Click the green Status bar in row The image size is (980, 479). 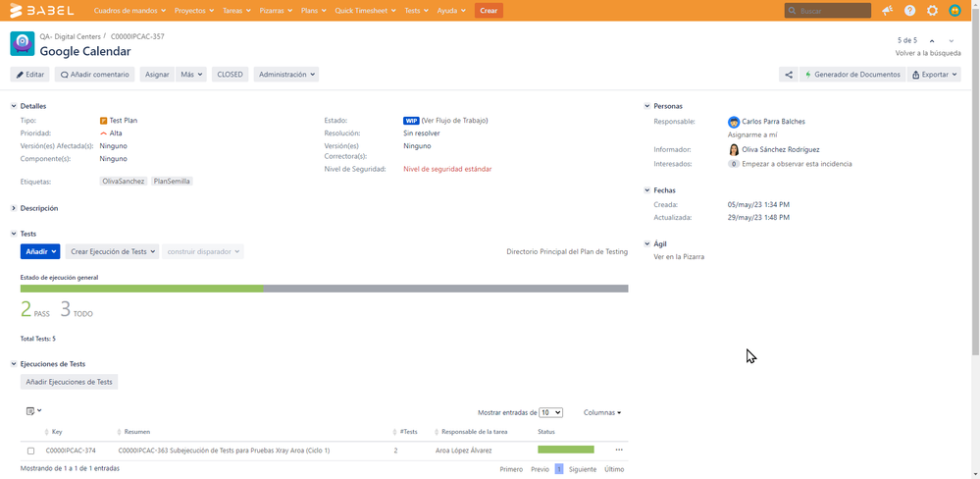(x=566, y=450)
